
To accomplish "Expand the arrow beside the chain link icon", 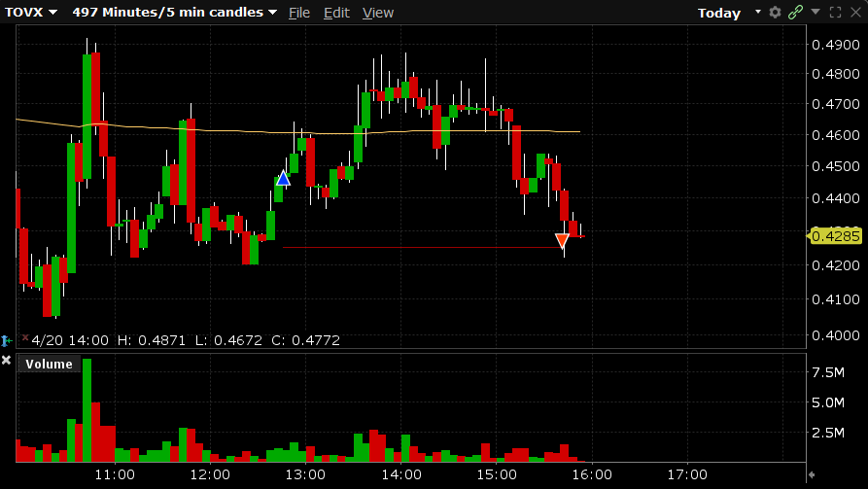I will (815, 12).
